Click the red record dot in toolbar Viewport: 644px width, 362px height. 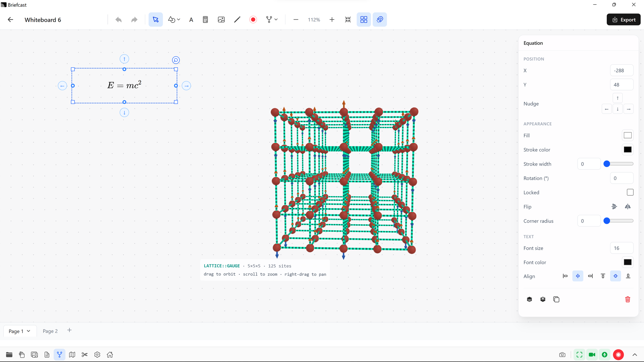253,20
